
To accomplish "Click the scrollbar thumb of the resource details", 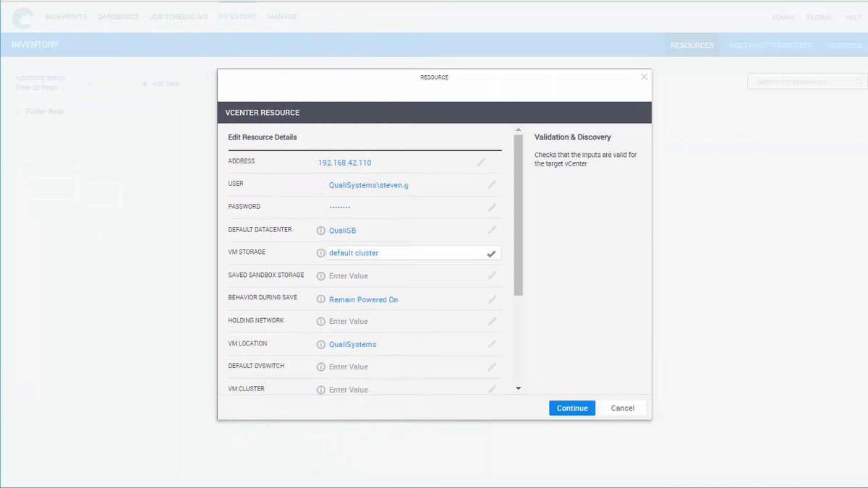I will coord(518,215).
